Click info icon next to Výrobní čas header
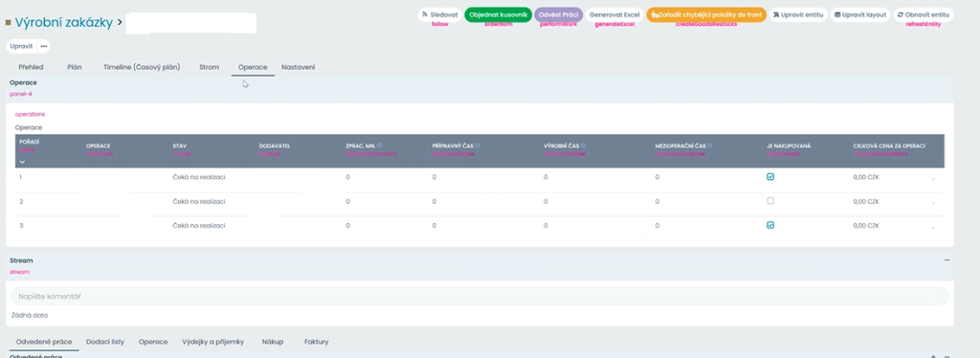This screenshot has height=358, width=980. [583, 145]
